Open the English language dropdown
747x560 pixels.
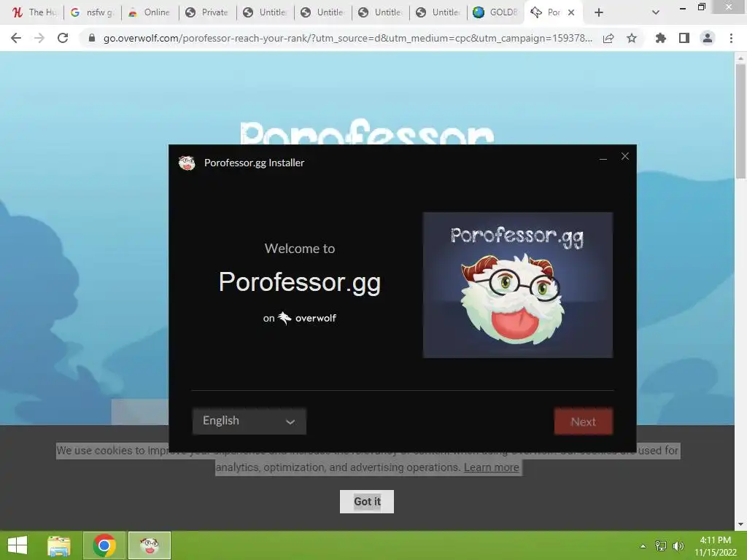point(249,421)
